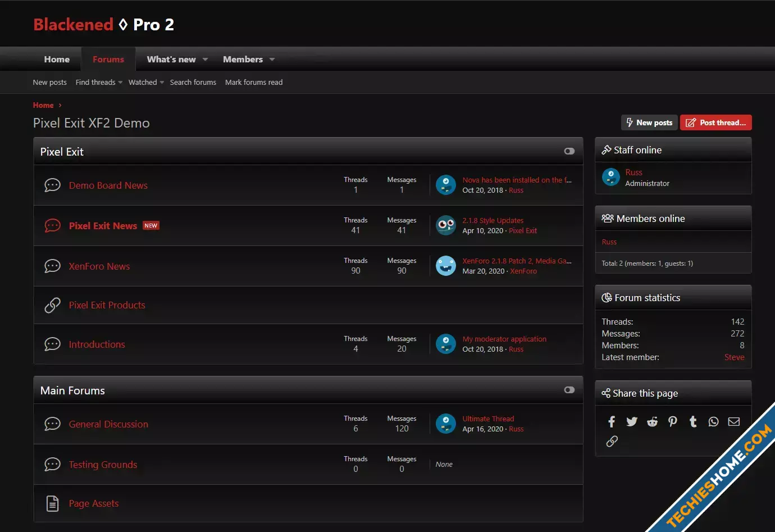Open avatar beside My moderator application
Image resolution: width=775 pixels, height=532 pixels.
point(446,344)
